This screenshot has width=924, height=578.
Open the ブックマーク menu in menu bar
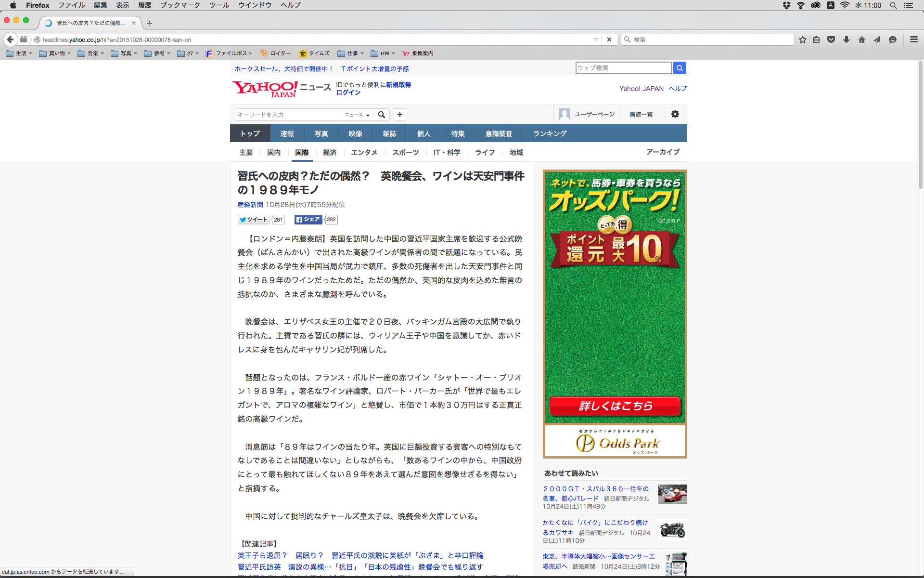tap(180, 5)
